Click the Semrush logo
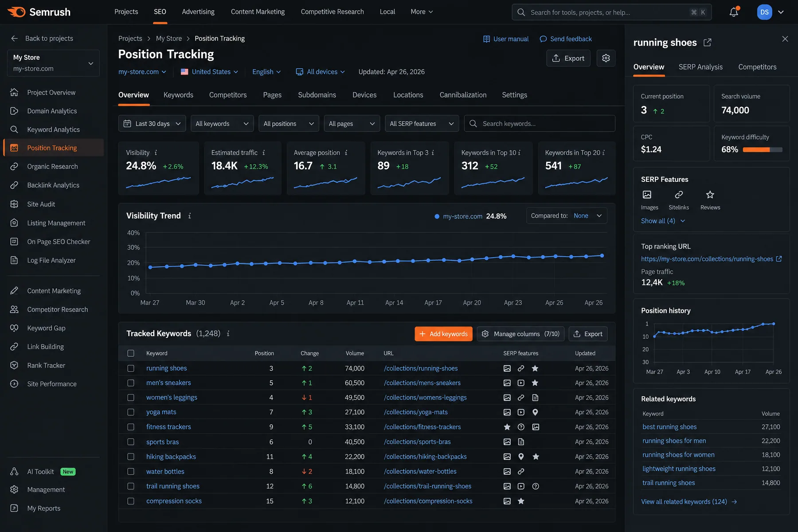 39,12
